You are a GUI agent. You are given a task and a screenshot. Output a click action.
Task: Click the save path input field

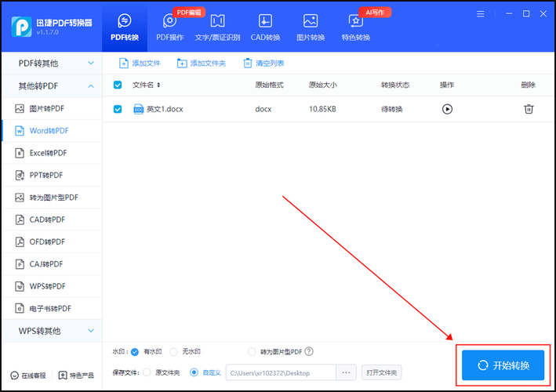[x=281, y=373]
